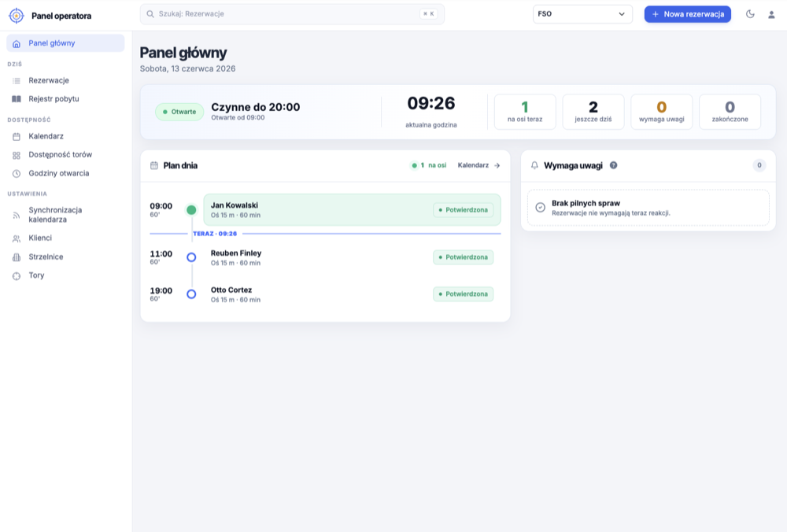Click the clock icon beside Godziny otwarcia
Screen dimensions: 787x532
coord(17,174)
